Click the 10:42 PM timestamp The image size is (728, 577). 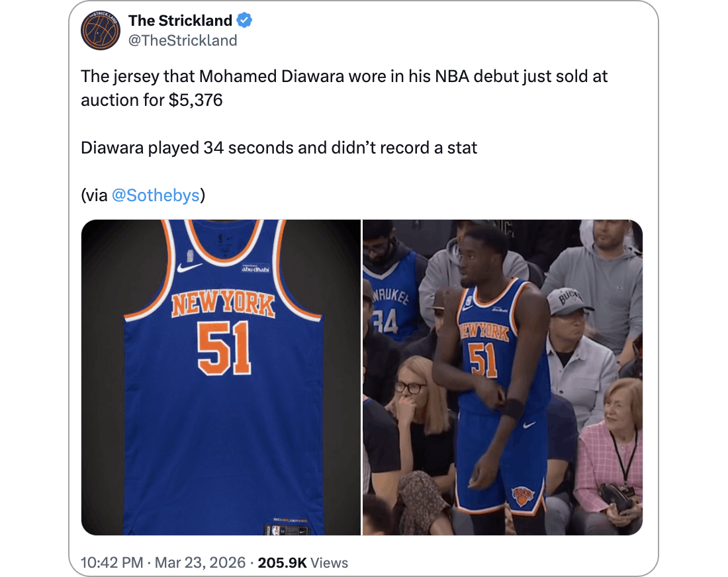click(112, 562)
